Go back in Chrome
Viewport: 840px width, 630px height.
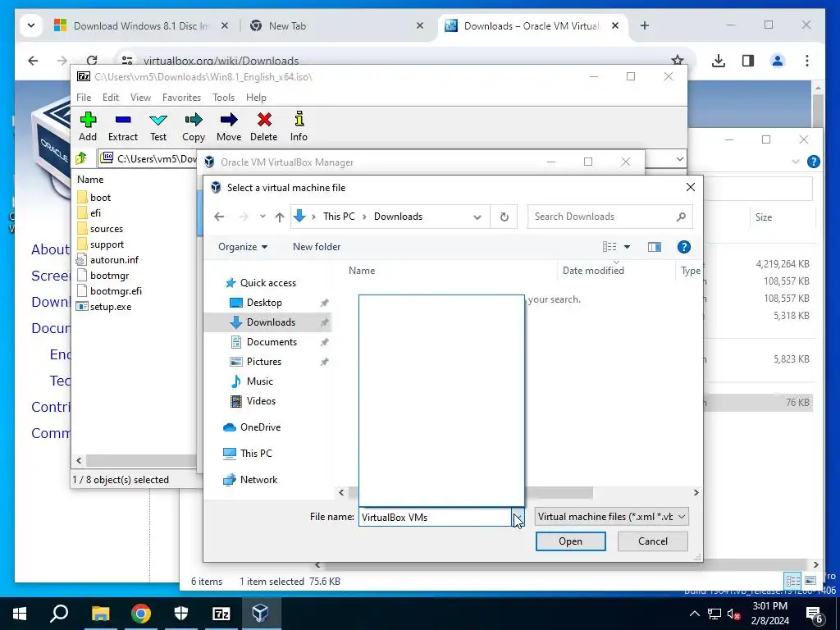[33, 61]
